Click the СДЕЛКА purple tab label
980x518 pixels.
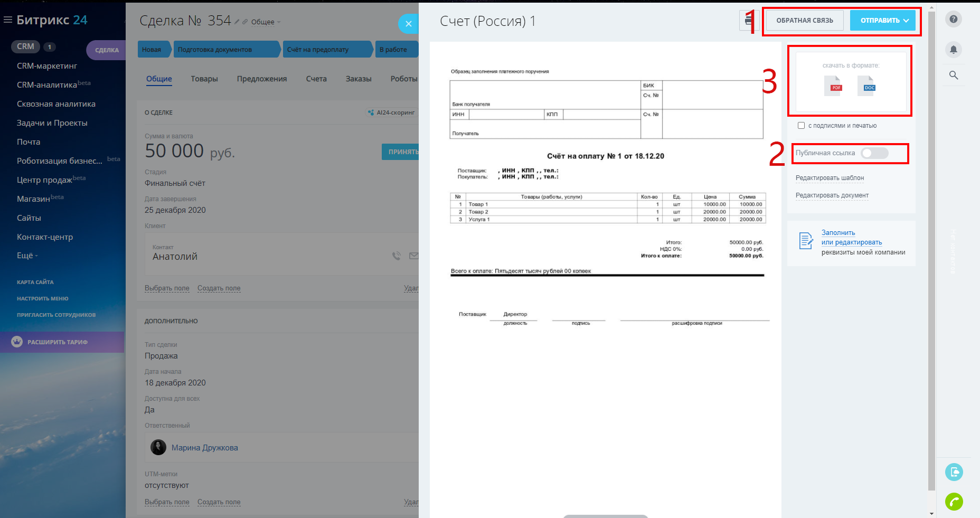[x=107, y=50]
